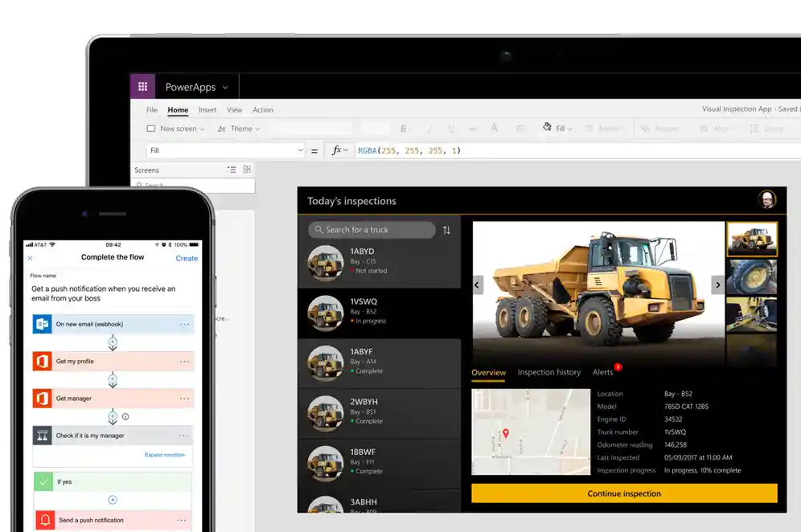Click the condition icon for Check if manager
Viewport: 801px width, 532px height.
click(x=43, y=436)
